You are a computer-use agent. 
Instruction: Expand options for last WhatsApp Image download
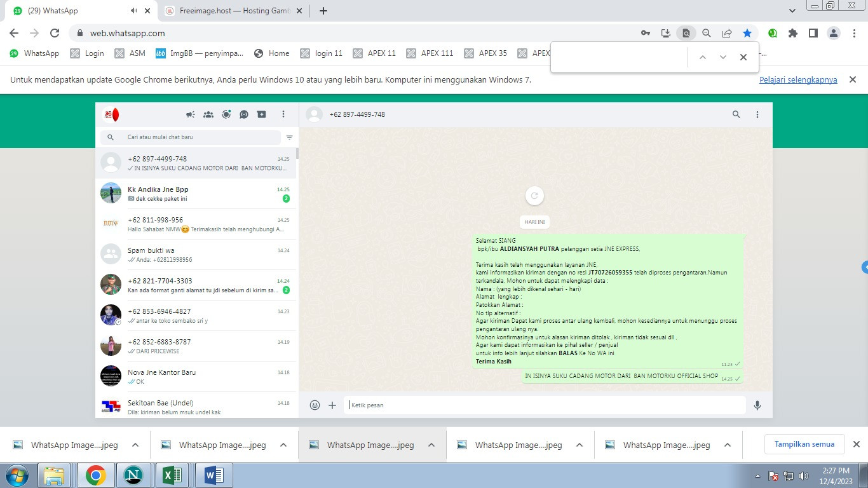point(728,445)
